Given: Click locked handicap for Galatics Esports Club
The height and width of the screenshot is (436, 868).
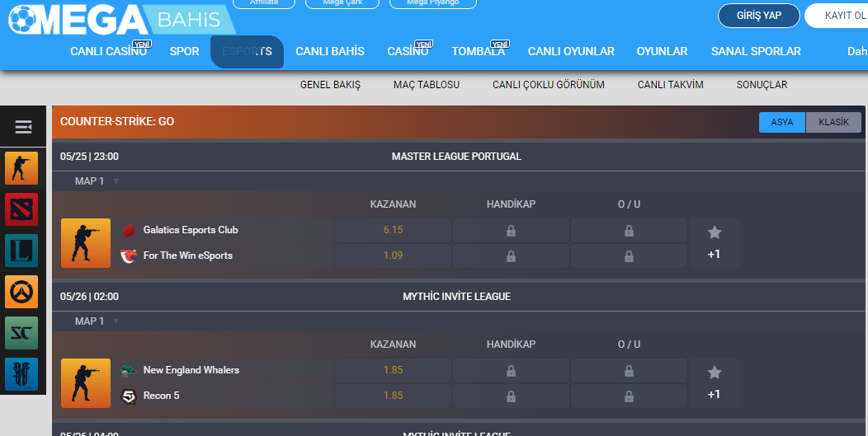Looking at the screenshot, I should 511,230.
